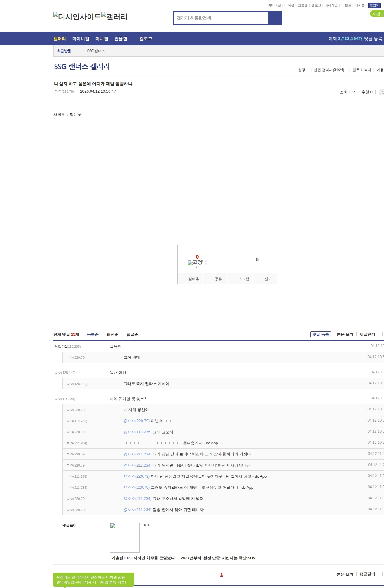384x588 pixels.
Task: Open the 댓글돌이 ad thumbnail image
Action: (x=125, y=538)
